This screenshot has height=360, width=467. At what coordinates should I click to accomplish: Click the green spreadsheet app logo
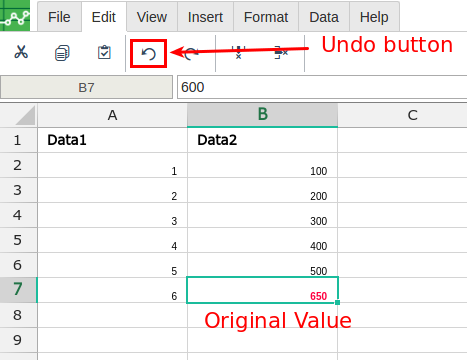coord(15,15)
